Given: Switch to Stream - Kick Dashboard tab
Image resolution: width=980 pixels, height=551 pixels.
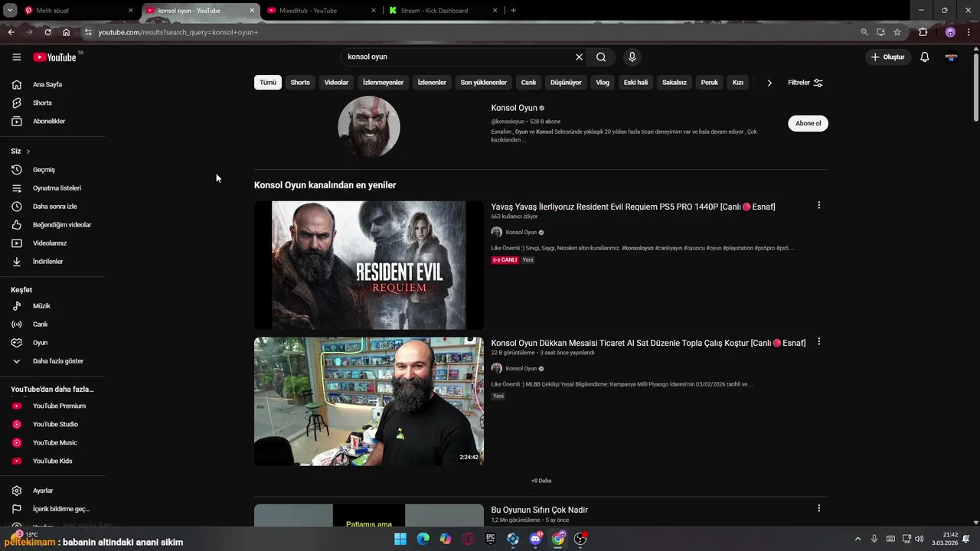Looking at the screenshot, I should (443, 11).
